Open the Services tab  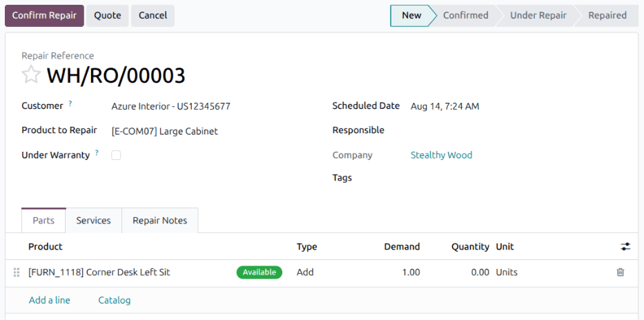tap(94, 220)
